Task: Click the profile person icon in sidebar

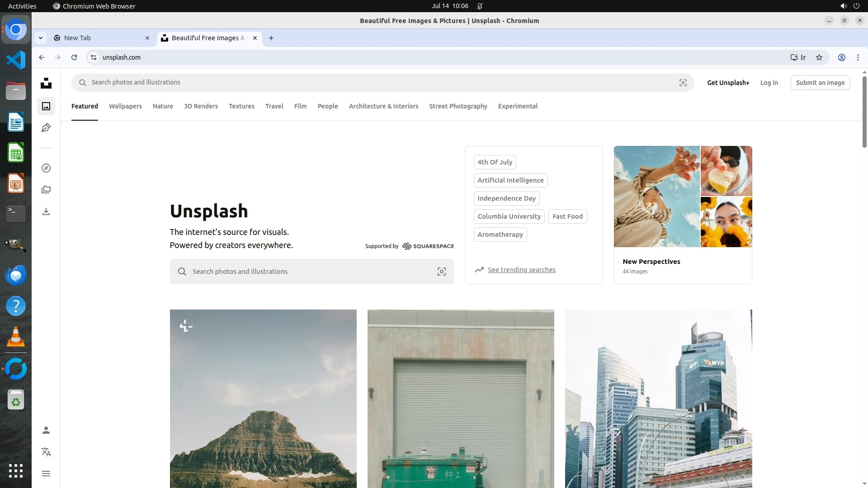Action: [46, 430]
